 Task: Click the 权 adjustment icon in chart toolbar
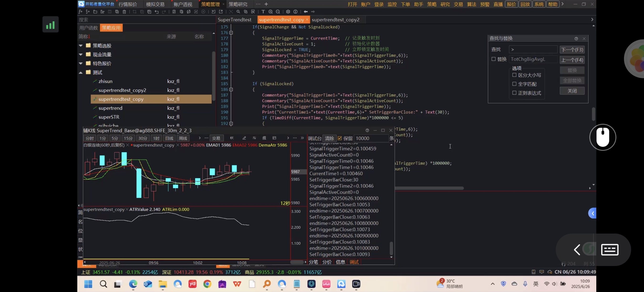coord(232,138)
